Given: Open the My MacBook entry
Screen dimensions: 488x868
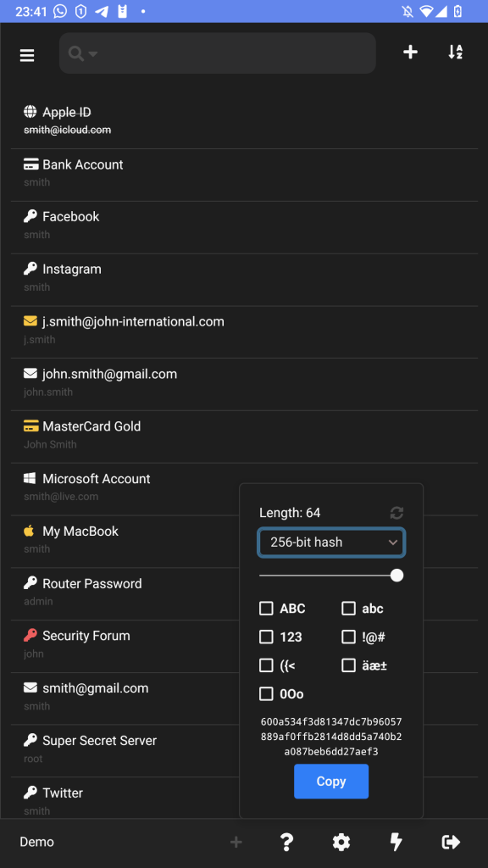Looking at the screenshot, I should [127, 542].
